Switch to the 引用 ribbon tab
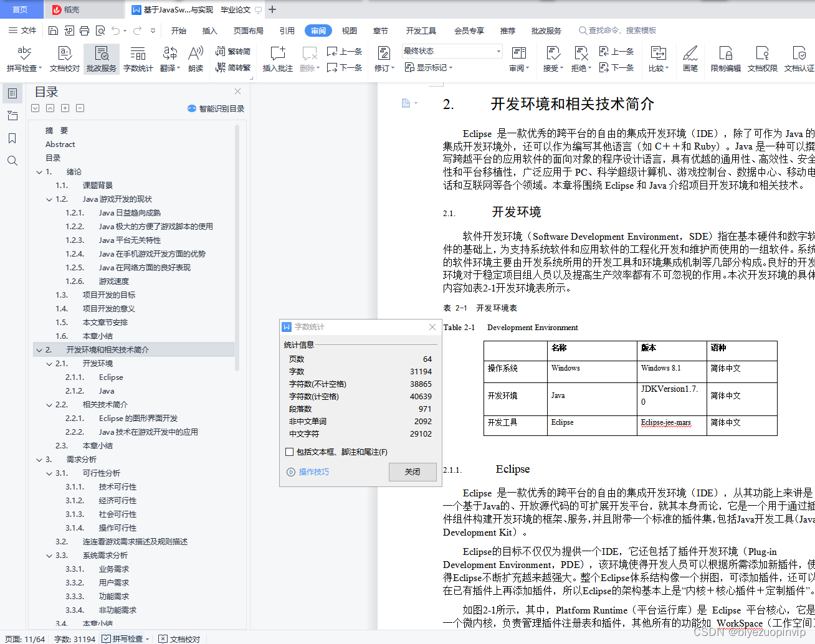The height and width of the screenshot is (644, 815). [287, 31]
